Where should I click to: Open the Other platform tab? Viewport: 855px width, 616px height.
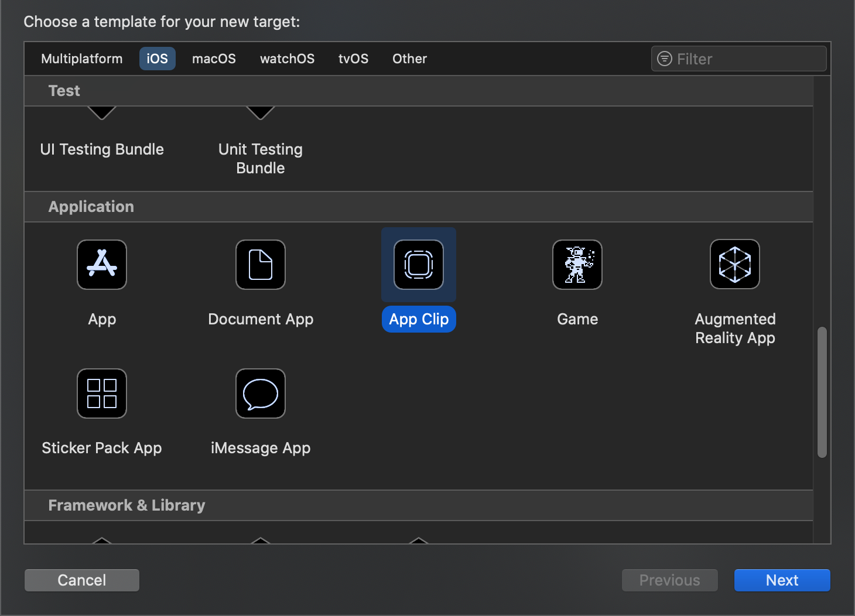(409, 59)
